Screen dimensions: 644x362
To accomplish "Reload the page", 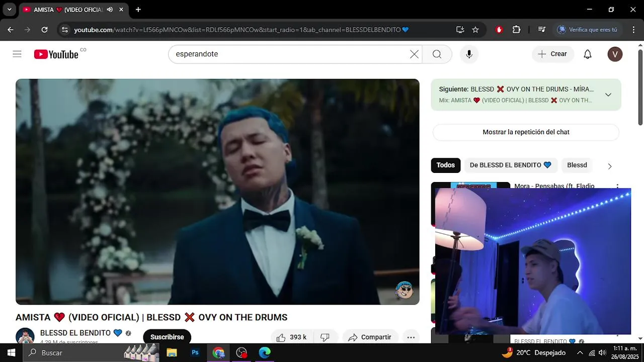I will click(x=45, y=30).
